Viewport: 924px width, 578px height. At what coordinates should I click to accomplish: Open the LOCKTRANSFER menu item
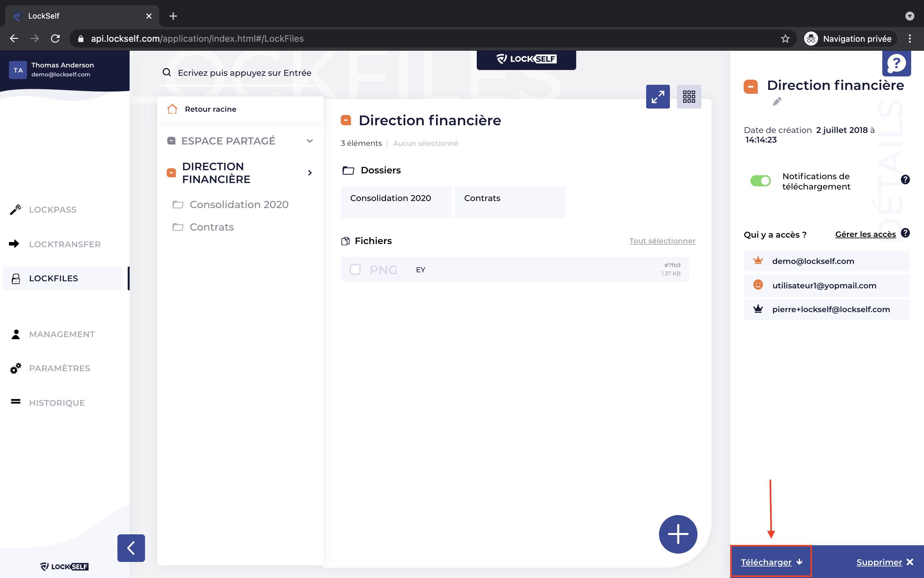click(x=65, y=244)
